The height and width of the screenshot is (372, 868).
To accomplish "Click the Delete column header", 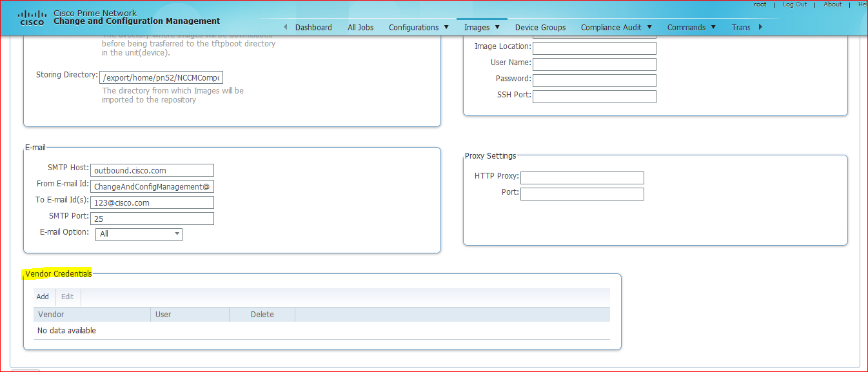I will point(262,315).
